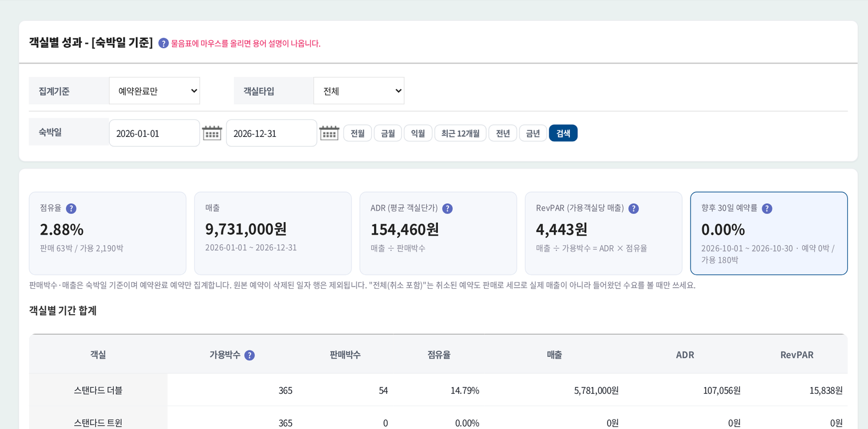Click the help icon beside the page title

point(163,43)
